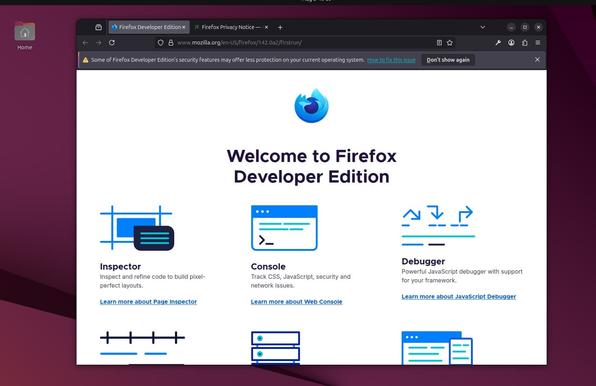Dismiss the security warning notification bar

[537, 60]
